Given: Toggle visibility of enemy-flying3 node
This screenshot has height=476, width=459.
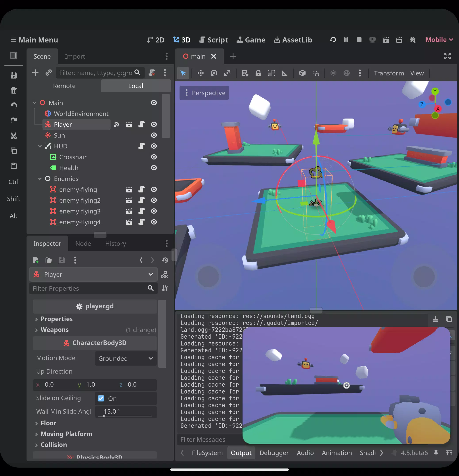Looking at the screenshot, I should pos(154,211).
